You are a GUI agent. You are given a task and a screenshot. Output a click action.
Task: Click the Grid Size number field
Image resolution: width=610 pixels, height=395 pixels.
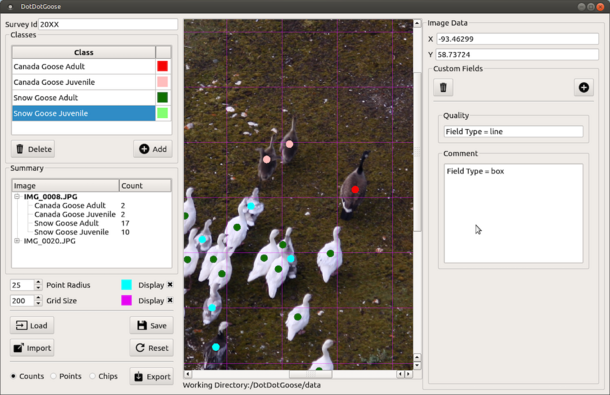(x=22, y=300)
